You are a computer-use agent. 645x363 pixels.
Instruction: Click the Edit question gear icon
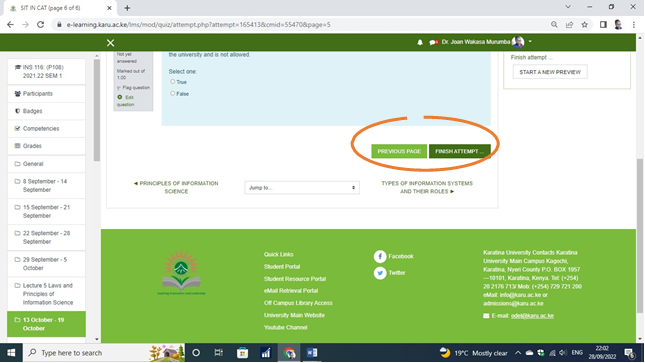[120, 98]
